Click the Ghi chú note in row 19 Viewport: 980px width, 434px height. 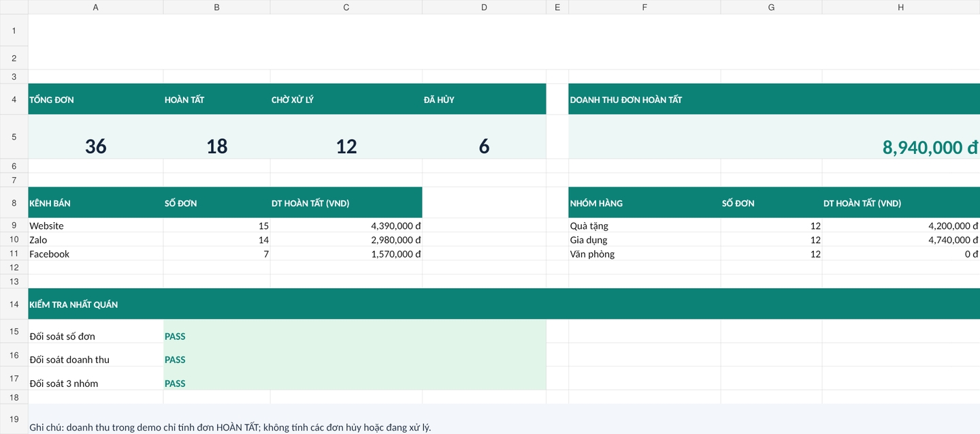(504, 419)
